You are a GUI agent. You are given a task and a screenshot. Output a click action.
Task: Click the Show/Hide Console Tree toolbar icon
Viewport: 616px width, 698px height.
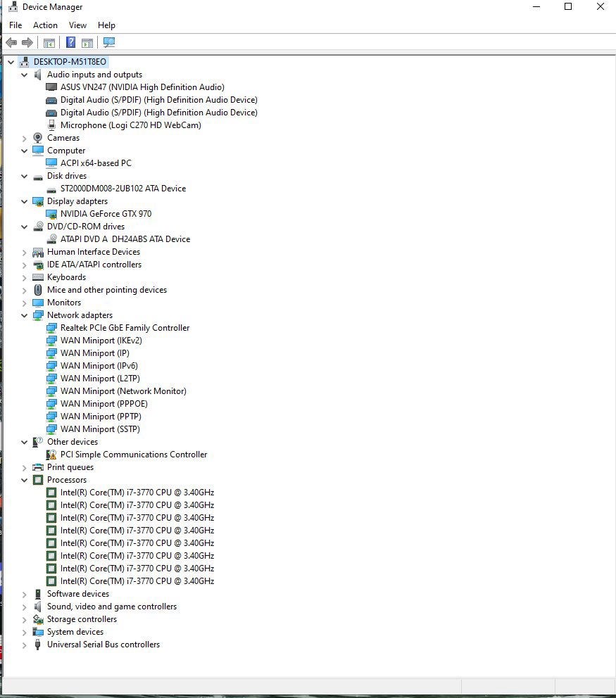(x=49, y=43)
